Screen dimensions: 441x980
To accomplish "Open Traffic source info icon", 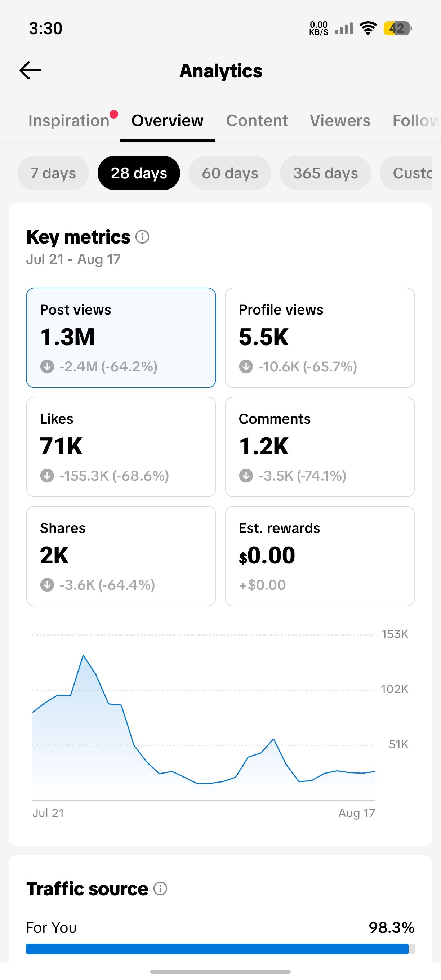I will point(160,889).
